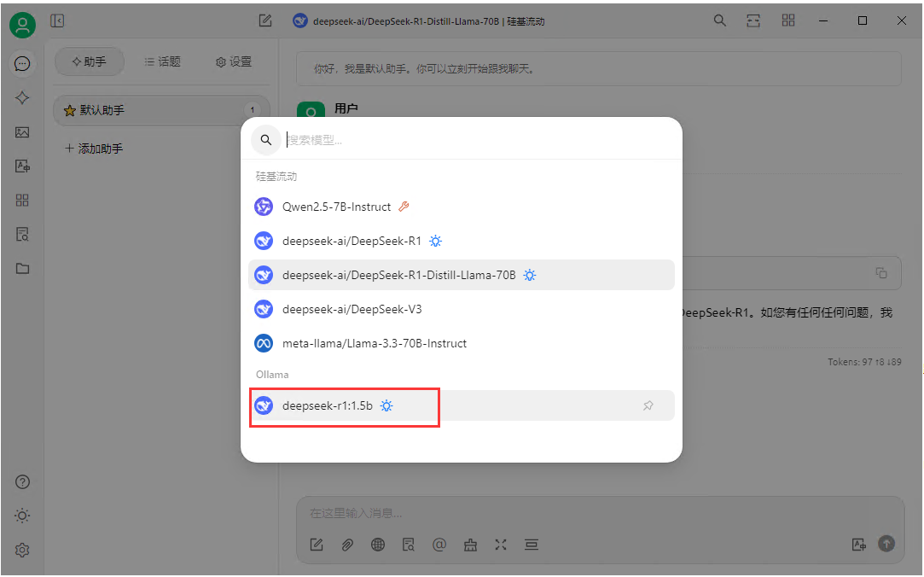This screenshot has width=924, height=577.
Task: Click the message input field
Action: point(600,513)
